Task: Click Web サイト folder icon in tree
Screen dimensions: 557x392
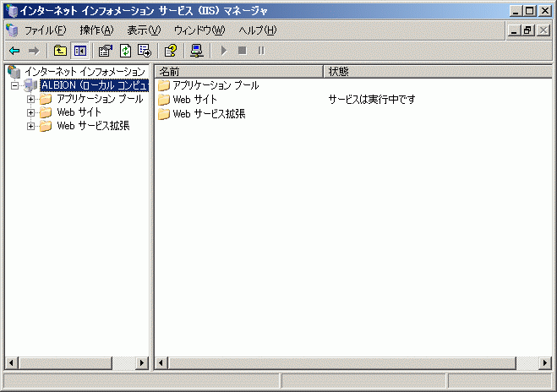Action: pos(46,112)
